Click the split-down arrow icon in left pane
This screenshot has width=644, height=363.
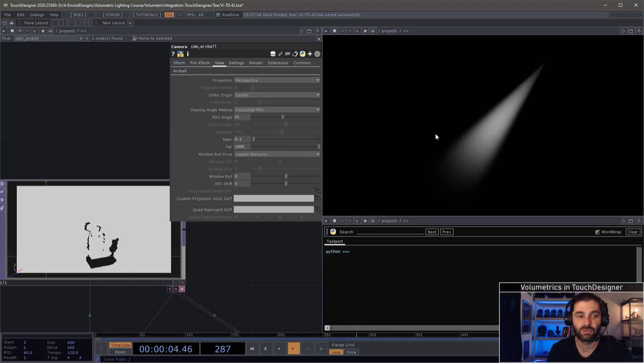pos(318,31)
